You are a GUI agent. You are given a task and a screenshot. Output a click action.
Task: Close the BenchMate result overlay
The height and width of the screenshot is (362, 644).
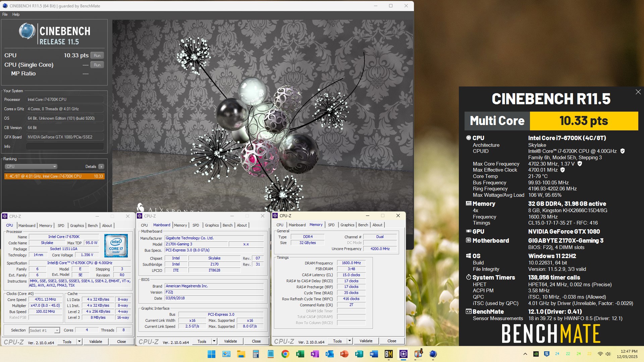638,92
